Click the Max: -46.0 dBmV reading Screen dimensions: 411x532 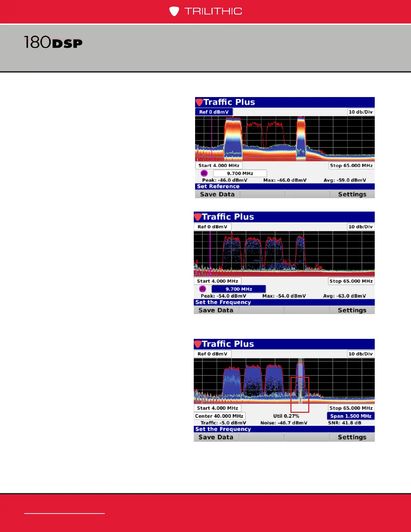(x=285, y=180)
